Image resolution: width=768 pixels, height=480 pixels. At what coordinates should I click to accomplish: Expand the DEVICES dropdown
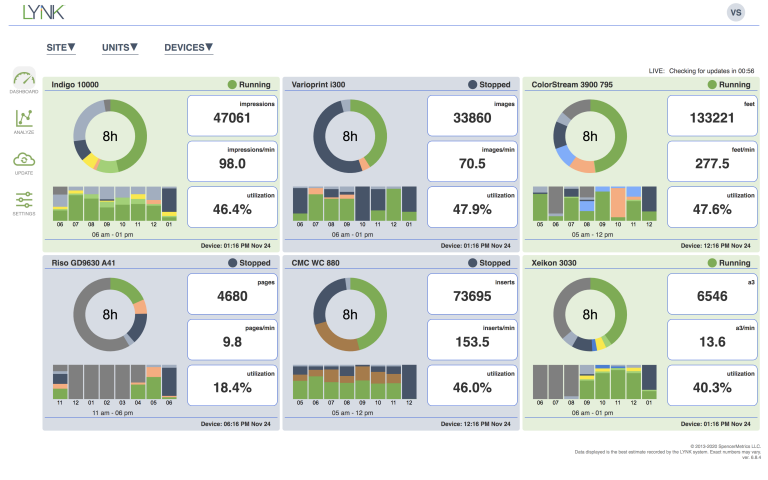point(189,48)
